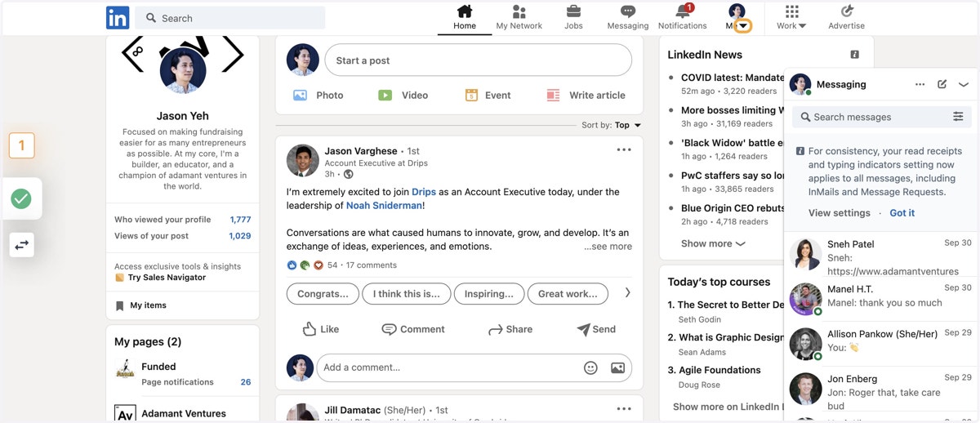
Task: Click the Search messages field
Action: tap(872, 117)
